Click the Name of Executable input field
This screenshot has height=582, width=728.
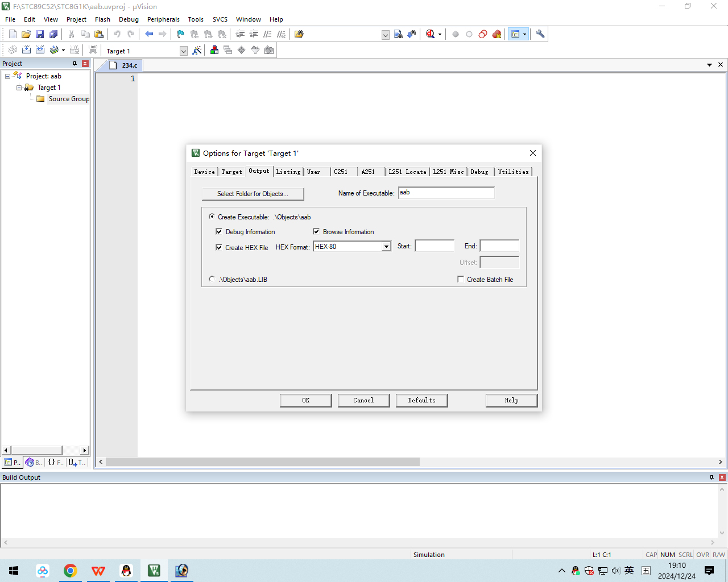(446, 193)
